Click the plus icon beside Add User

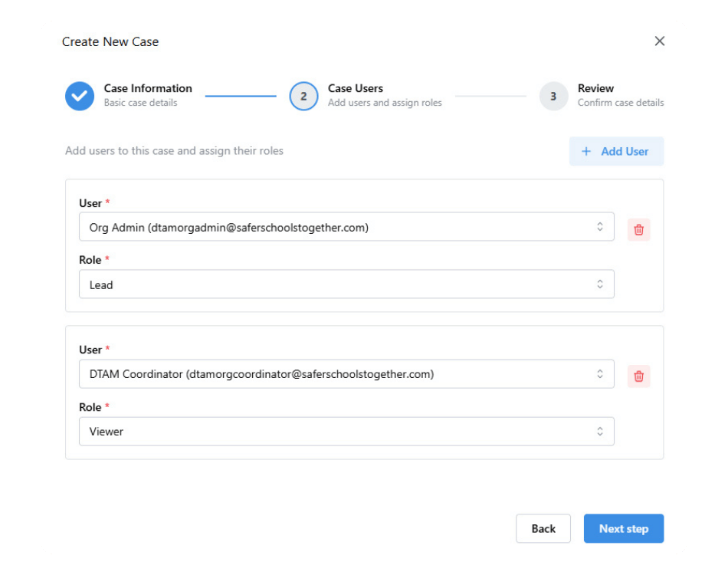586,152
